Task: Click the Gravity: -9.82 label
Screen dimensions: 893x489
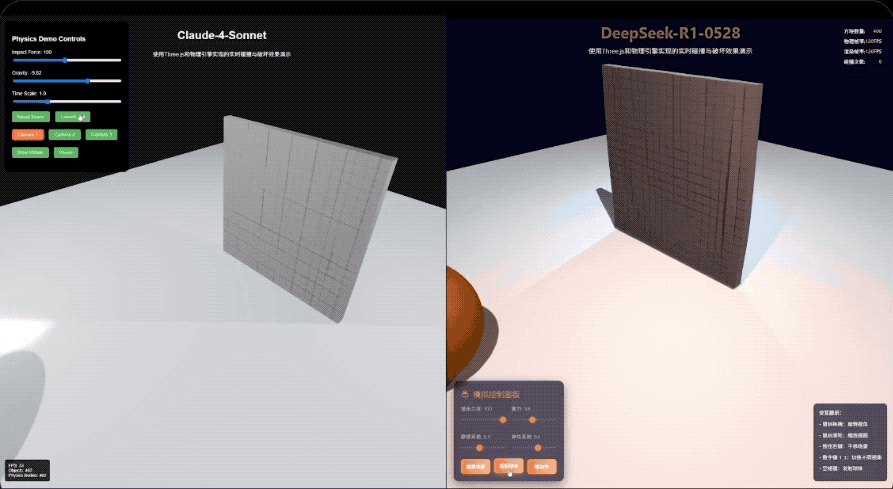Action: click(x=27, y=73)
